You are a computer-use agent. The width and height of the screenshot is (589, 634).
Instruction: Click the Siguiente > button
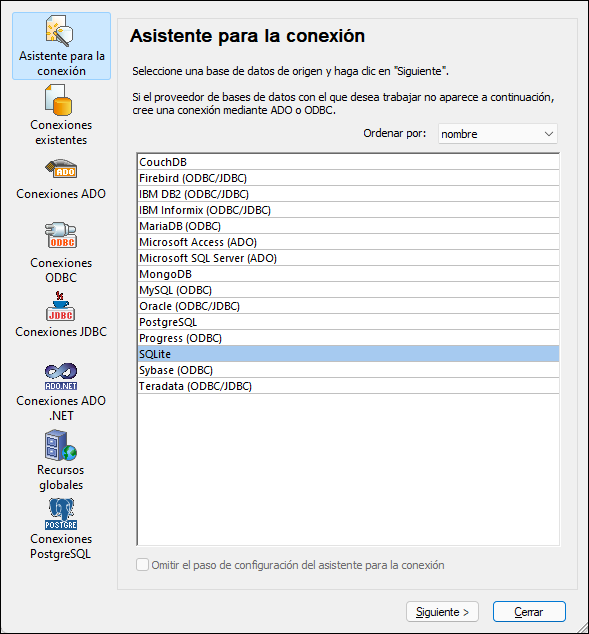pos(442,612)
